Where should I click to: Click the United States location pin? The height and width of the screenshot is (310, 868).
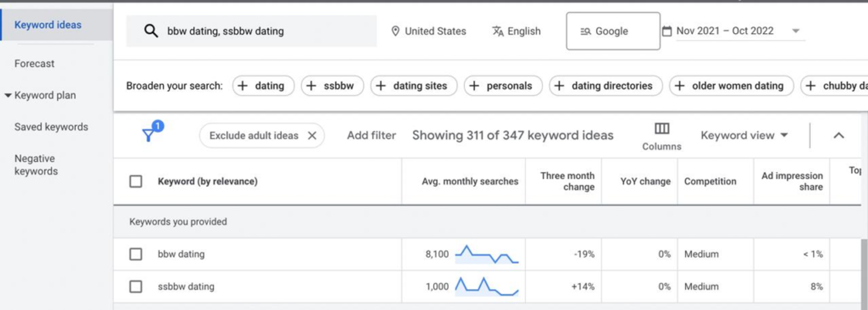395,31
